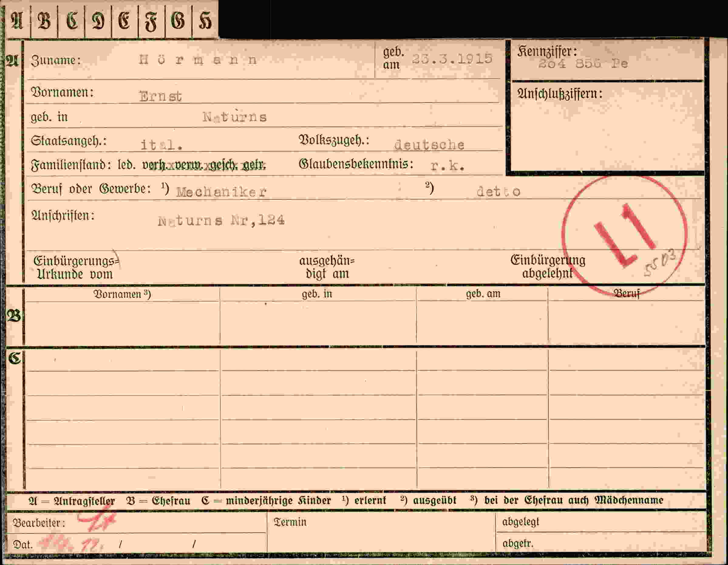The width and height of the screenshot is (728, 565).
Task: Click the section C margin letter
Action: click(x=14, y=358)
